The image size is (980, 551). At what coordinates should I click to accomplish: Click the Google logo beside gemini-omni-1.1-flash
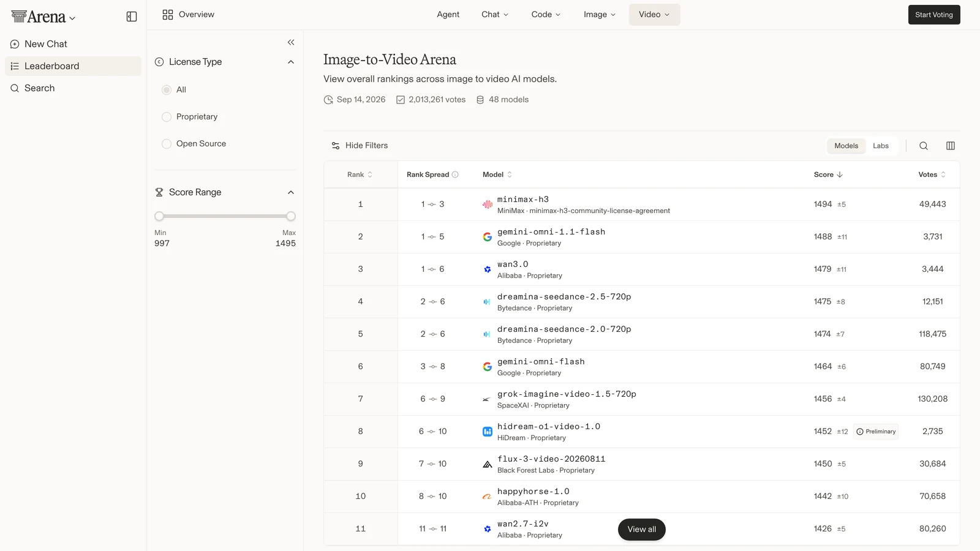click(x=488, y=237)
